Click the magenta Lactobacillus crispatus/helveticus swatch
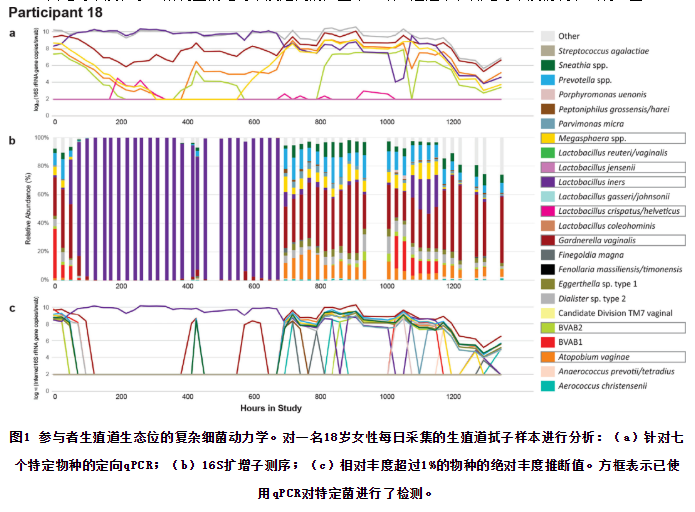Screen dimensions: 695x512 tap(548, 211)
